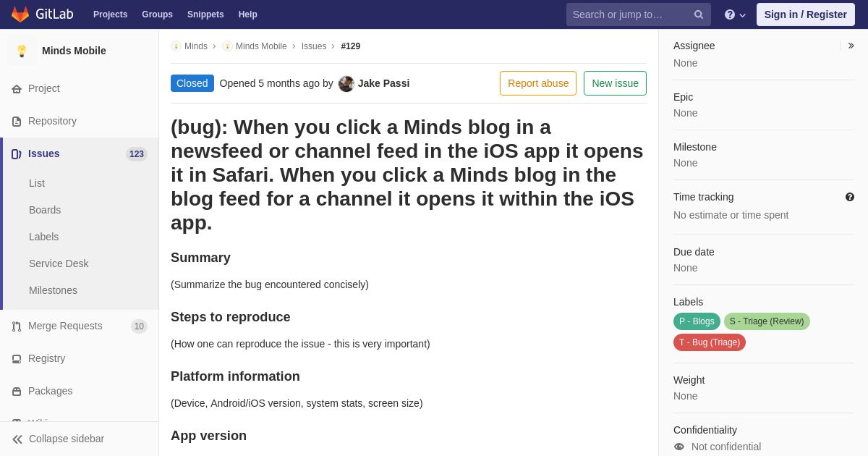868x456 pixels.
Task: Click the Packages icon in sidebar
Action: 17,392
